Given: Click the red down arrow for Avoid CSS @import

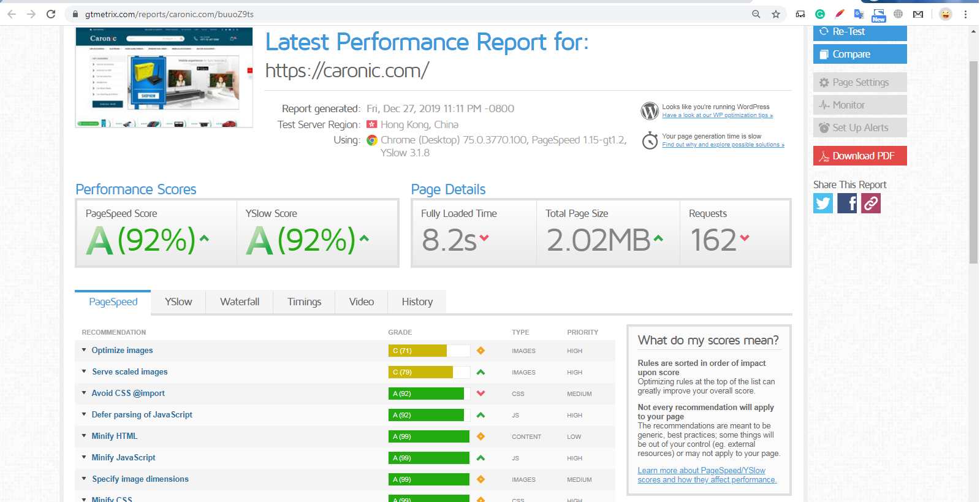Looking at the screenshot, I should (x=481, y=394).
